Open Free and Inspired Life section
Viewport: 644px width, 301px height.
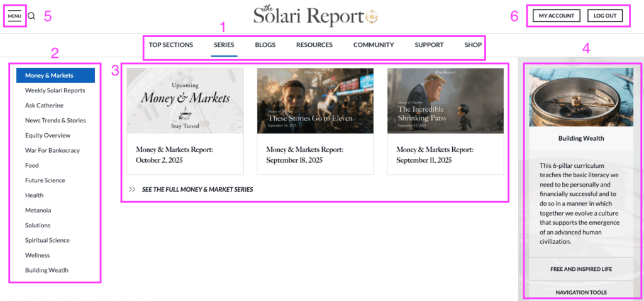[580, 269]
